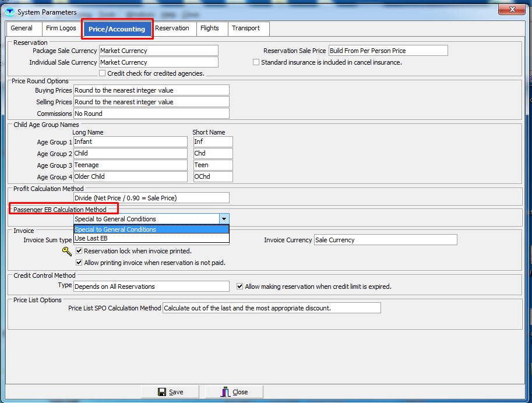Click the door icon on Close button

click(226, 392)
